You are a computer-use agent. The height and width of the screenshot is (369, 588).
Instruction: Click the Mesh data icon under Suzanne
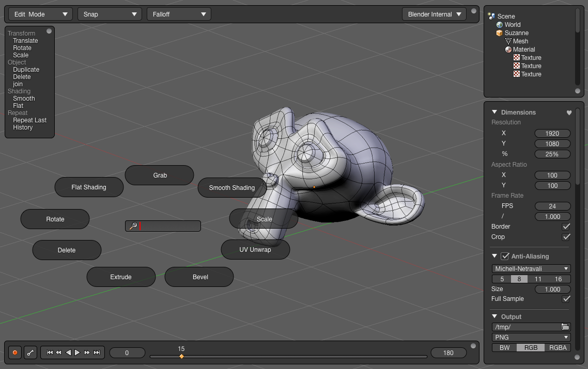coord(509,41)
